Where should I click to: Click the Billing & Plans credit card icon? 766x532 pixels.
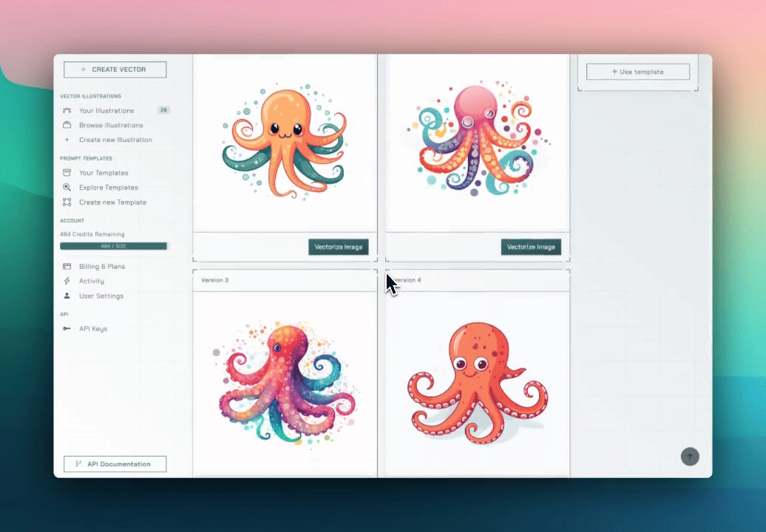(67, 266)
